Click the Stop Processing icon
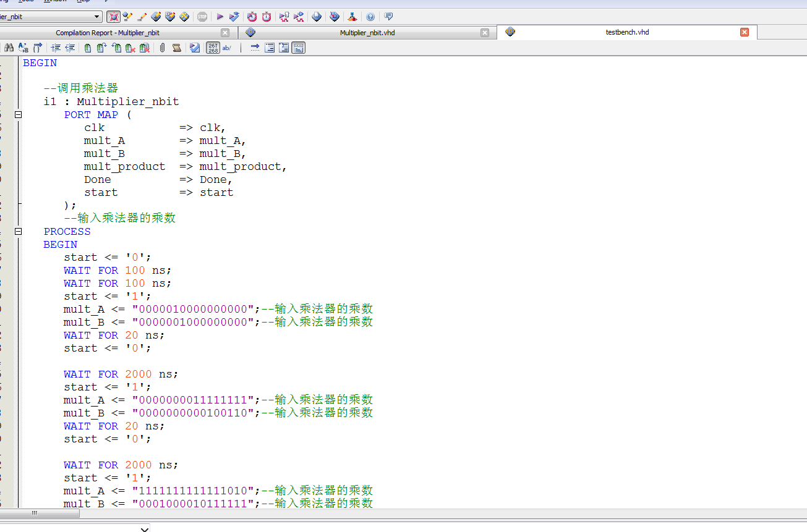807x532 pixels. [202, 17]
